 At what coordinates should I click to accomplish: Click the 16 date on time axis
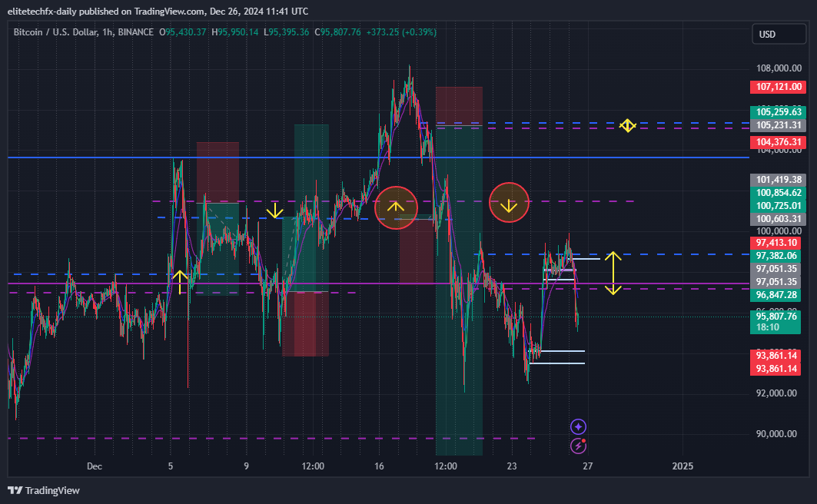[379, 466]
